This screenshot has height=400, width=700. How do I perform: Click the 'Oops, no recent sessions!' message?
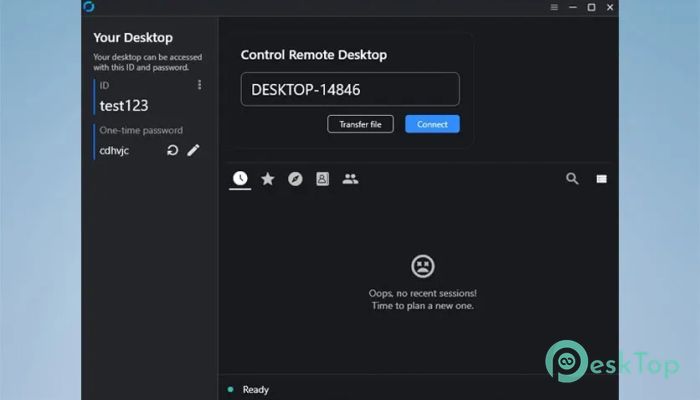[423, 293]
